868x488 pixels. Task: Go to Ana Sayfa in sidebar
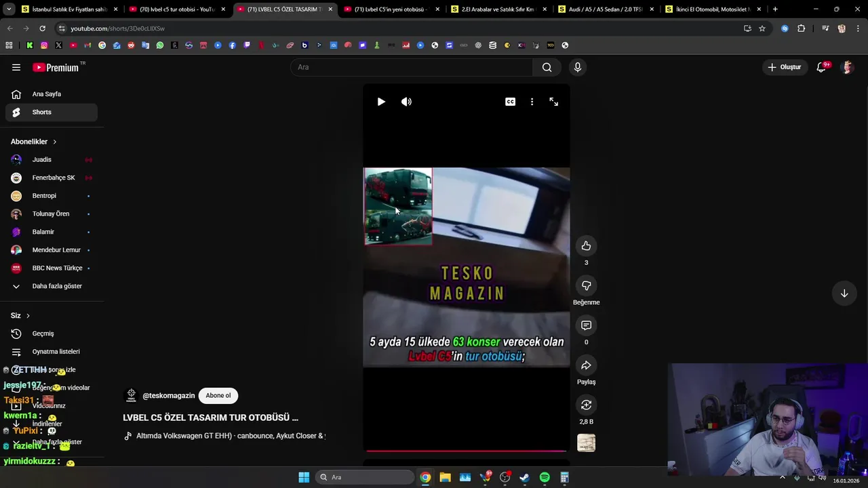[52, 94]
